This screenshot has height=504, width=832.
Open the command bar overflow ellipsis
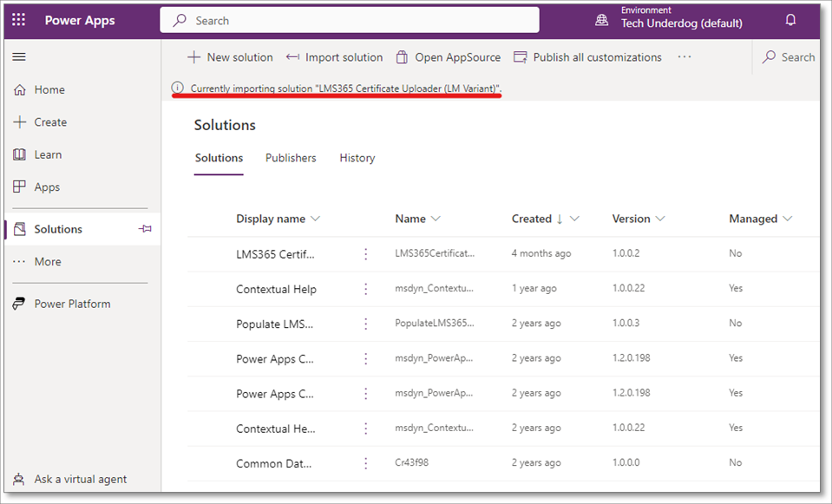coord(685,57)
